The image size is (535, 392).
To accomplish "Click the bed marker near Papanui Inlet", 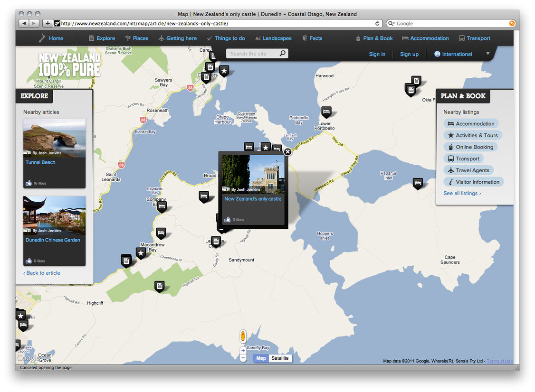I will tap(418, 183).
